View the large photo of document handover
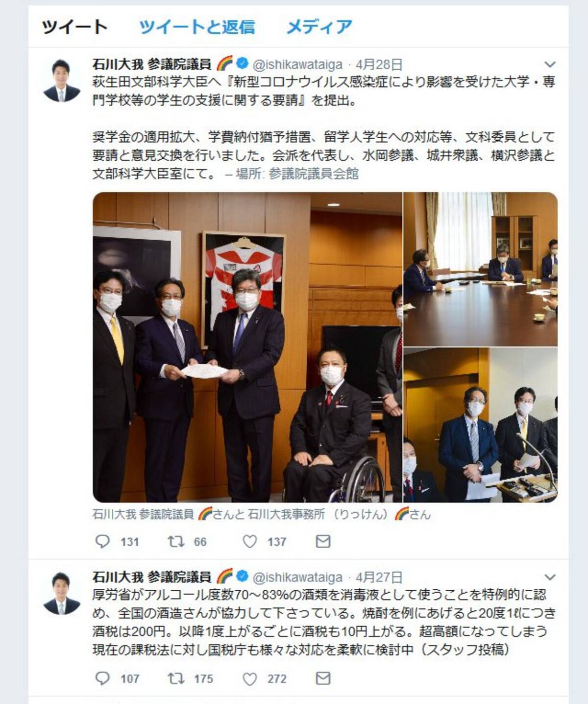The height and width of the screenshot is (704, 588). click(x=247, y=347)
